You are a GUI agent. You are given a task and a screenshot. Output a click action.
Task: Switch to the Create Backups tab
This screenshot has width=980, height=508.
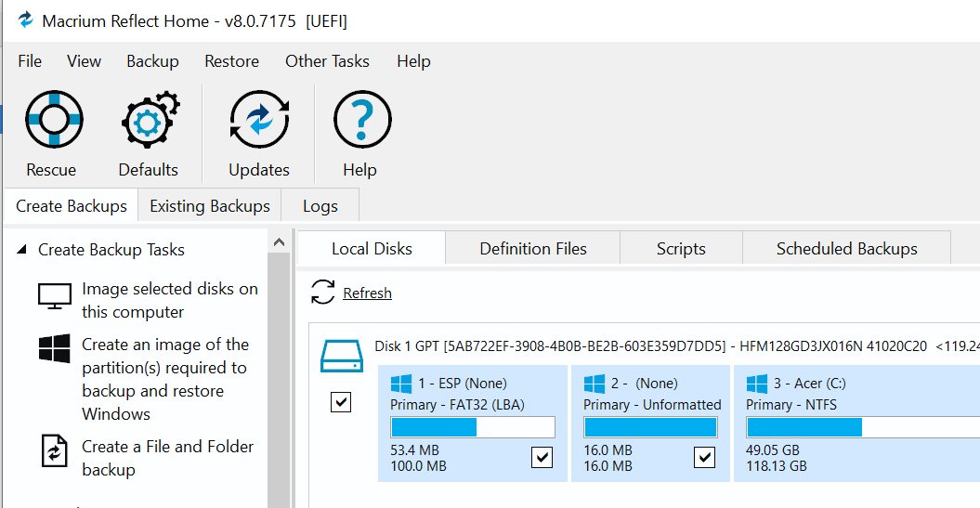(72, 206)
